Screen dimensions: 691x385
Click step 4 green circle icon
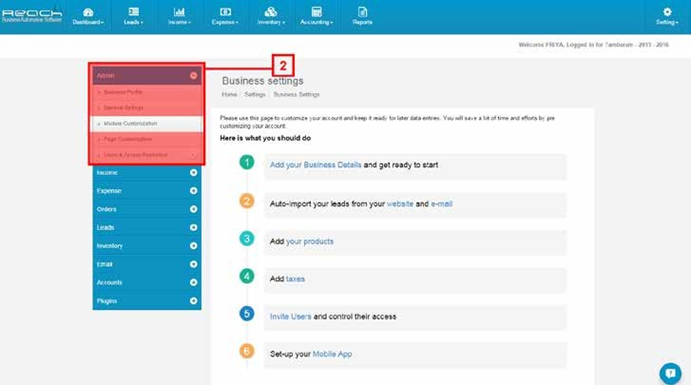tap(247, 276)
